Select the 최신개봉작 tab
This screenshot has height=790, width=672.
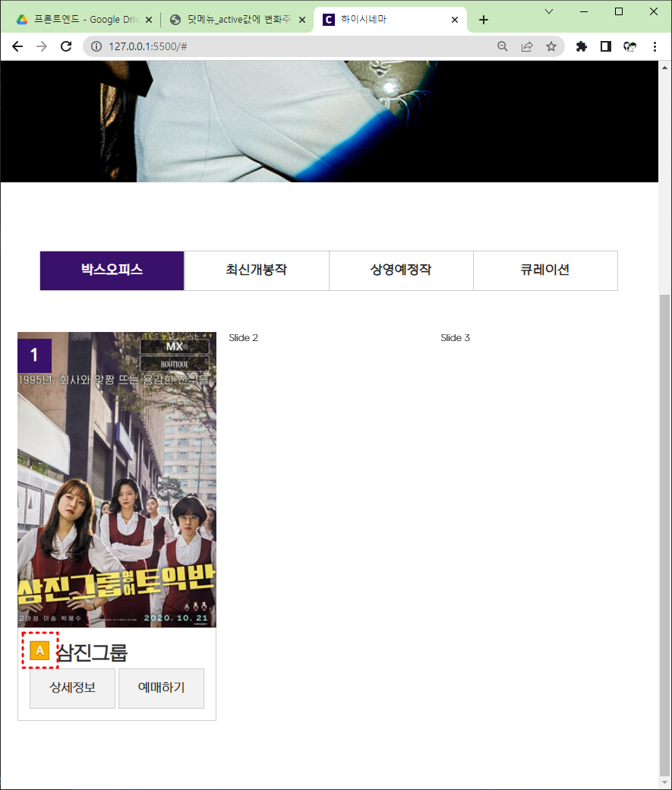pos(257,270)
